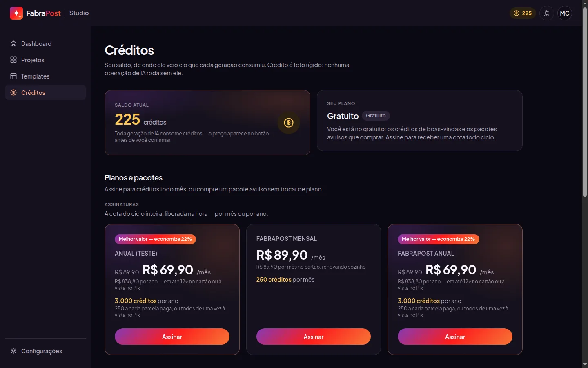Click the page vertical scrollbar thumb
Screen dimensions: 588x368
click(x=585, y=102)
